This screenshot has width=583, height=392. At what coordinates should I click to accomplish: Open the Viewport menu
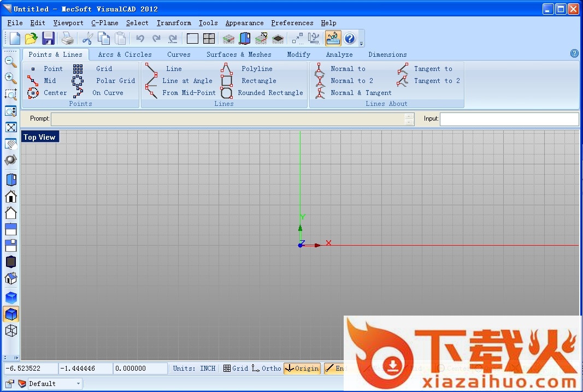[68, 23]
